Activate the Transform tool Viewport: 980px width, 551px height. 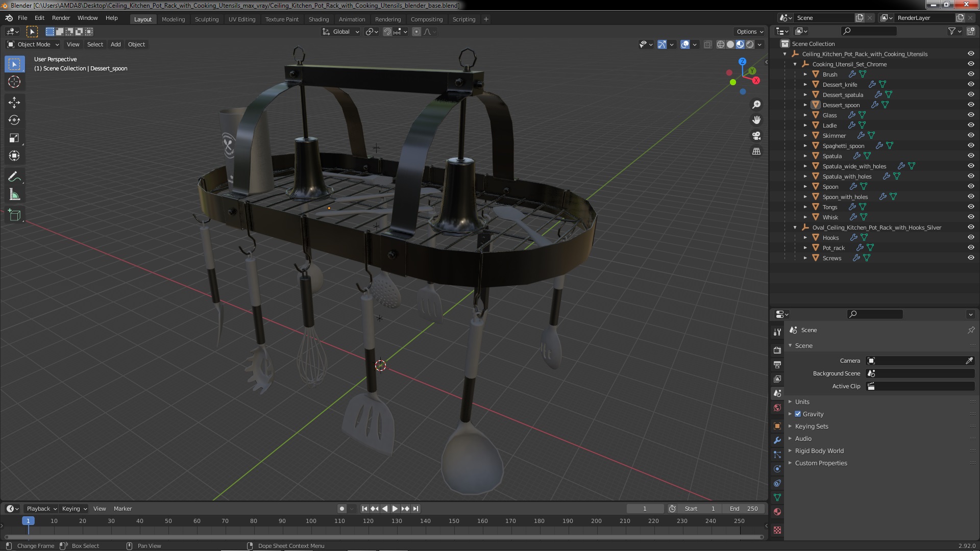pyautogui.click(x=14, y=156)
